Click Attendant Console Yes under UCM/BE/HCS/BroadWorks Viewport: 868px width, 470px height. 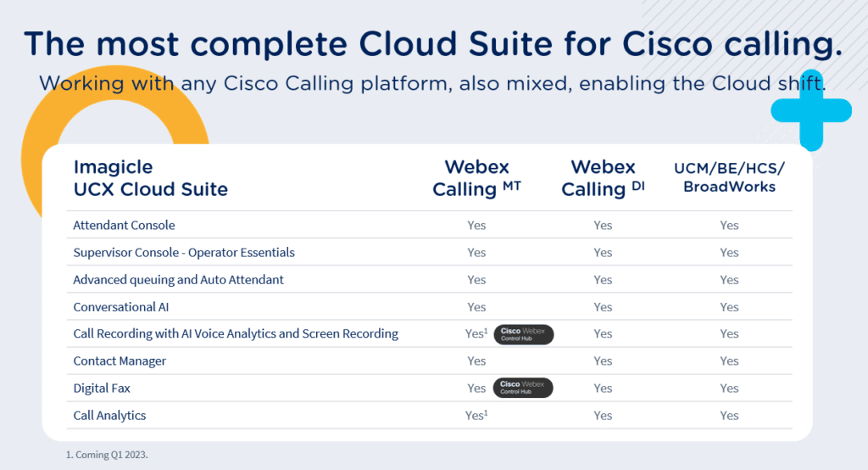click(x=729, y=226)
